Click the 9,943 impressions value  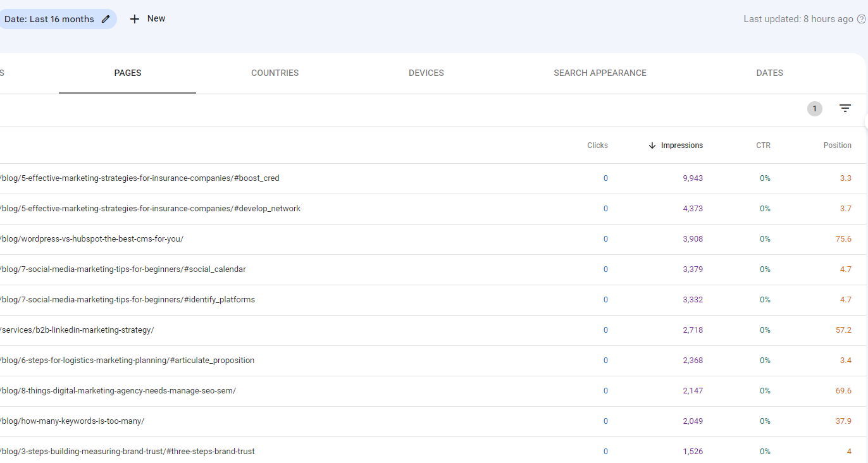click(693, 178)
